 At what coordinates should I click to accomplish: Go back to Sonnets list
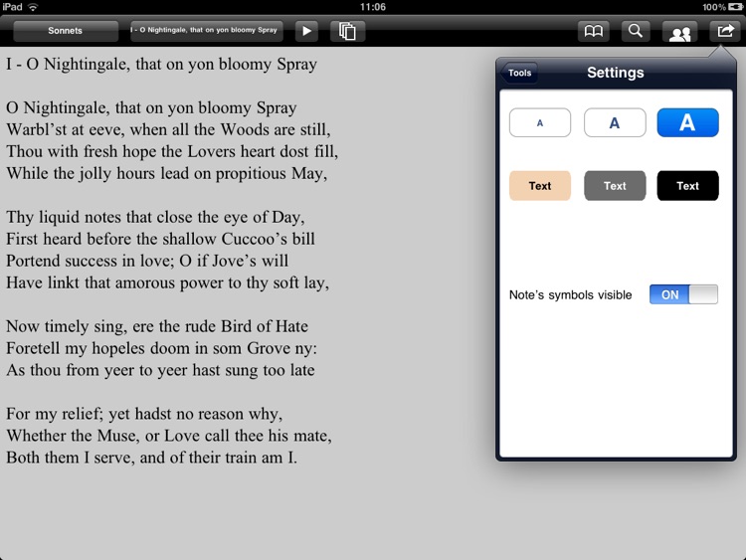[x=66, y=31]
